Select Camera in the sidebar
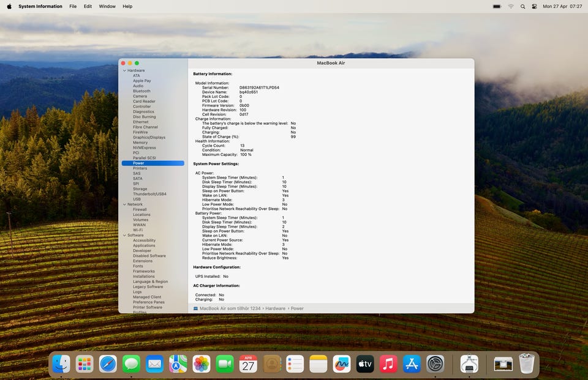Screen dimensions: 588x380 [x=140, y=96]
